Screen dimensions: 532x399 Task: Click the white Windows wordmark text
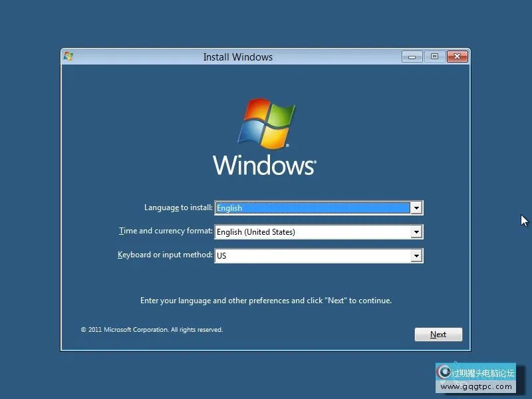point(264,164)
